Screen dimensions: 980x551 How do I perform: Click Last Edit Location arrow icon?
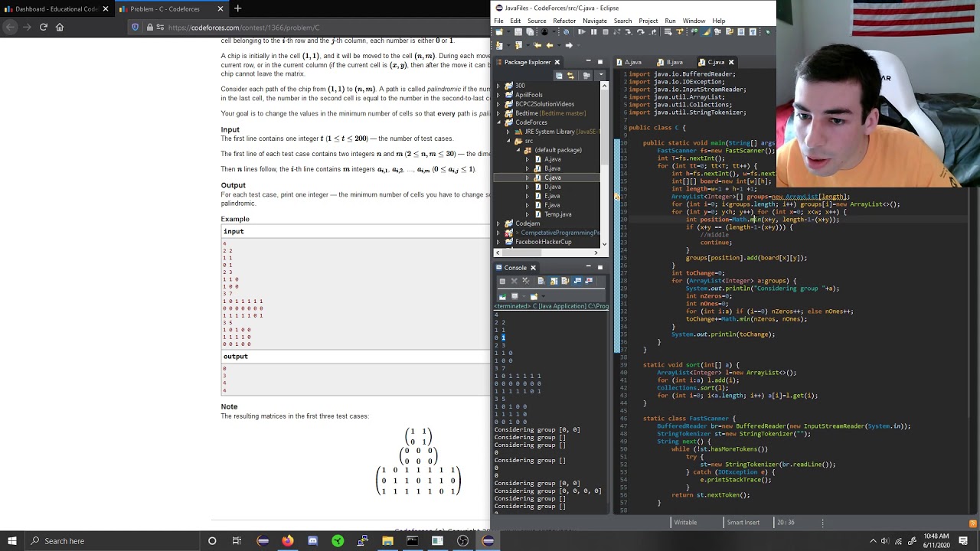coord(537,45)
